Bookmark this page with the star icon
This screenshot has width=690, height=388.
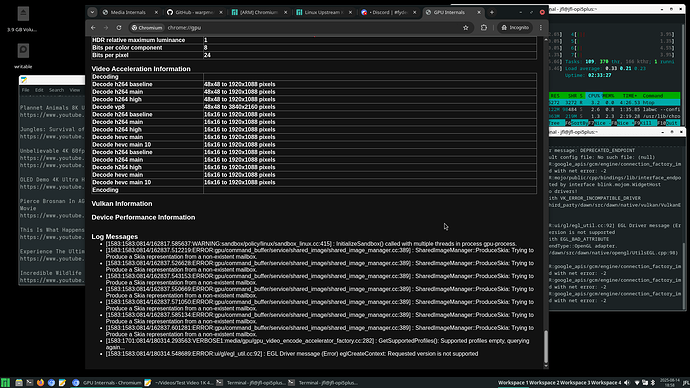(x=466, y=28)
